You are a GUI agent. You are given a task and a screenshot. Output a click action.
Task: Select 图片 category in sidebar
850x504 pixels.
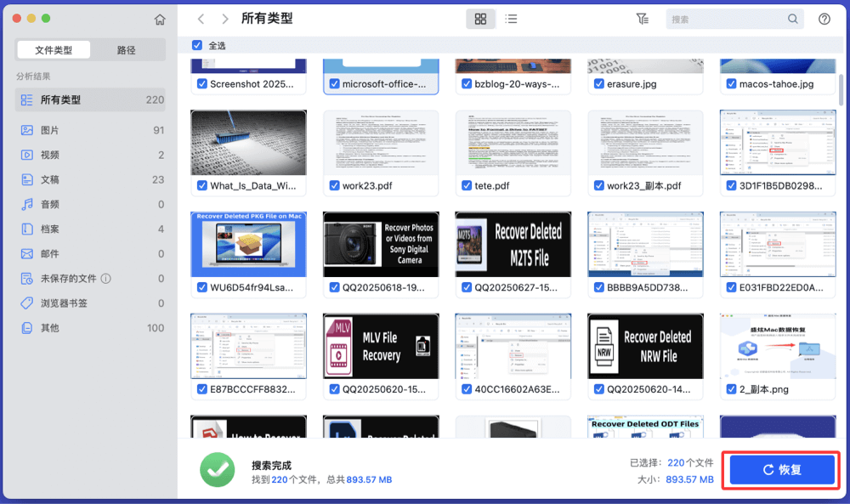(50, 130)
